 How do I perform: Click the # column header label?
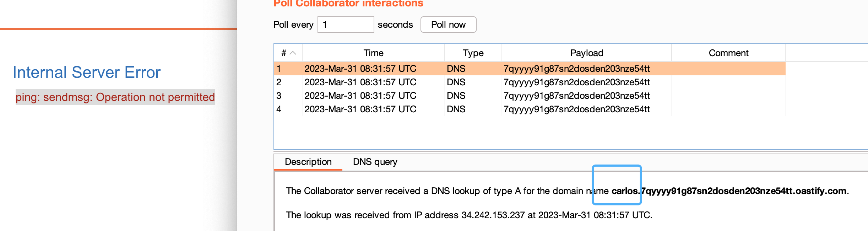tap(284, 53)
